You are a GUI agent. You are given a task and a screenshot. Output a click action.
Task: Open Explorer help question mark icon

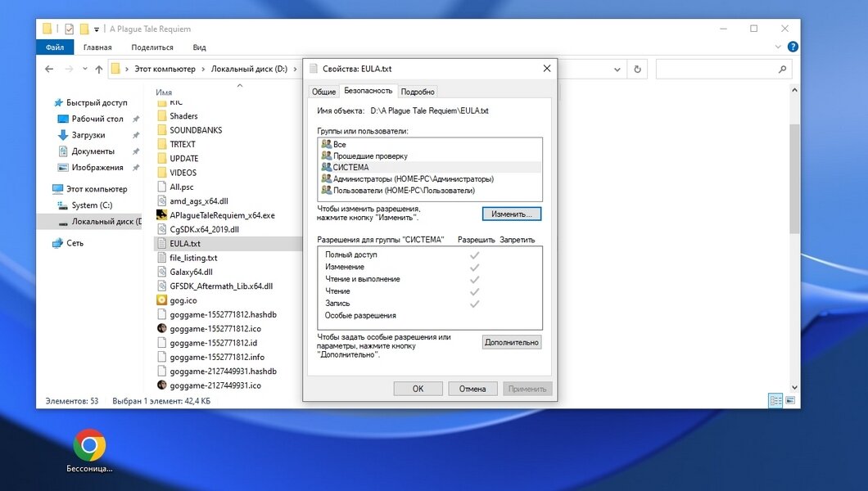[x=793, y=47]
